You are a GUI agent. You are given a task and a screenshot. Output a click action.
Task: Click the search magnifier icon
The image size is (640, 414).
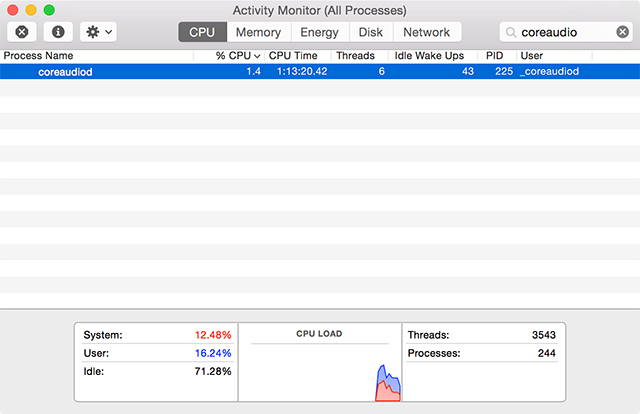pyautogui.click(x=511, y=32)
